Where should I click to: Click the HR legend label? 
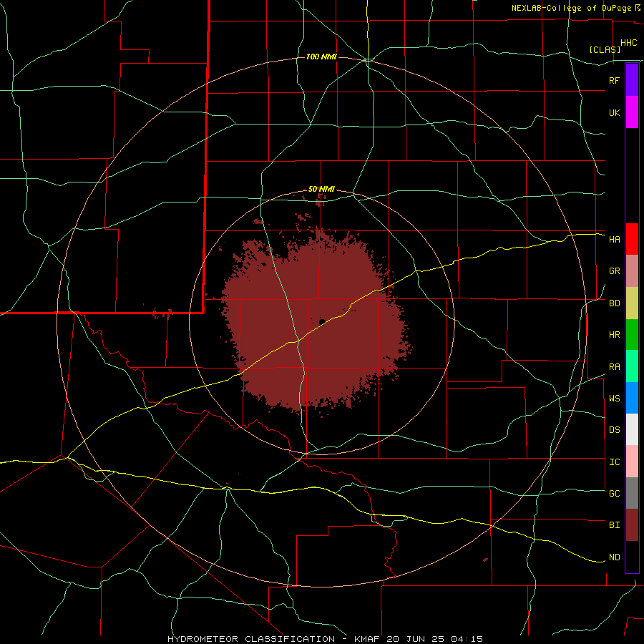tap(615, 335)
